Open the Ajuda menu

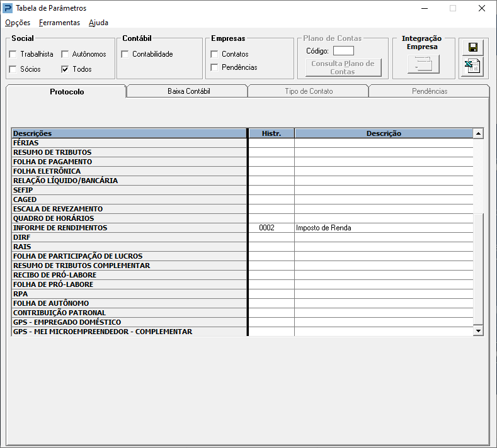(x=98, y=23)
